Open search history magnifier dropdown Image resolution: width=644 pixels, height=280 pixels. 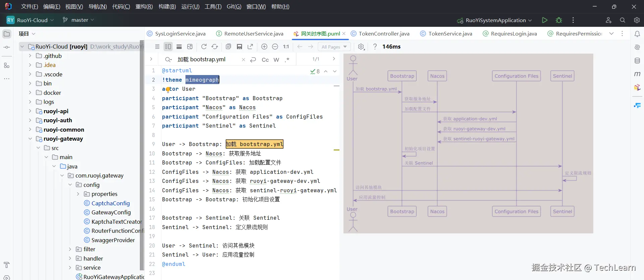(168, 60)
